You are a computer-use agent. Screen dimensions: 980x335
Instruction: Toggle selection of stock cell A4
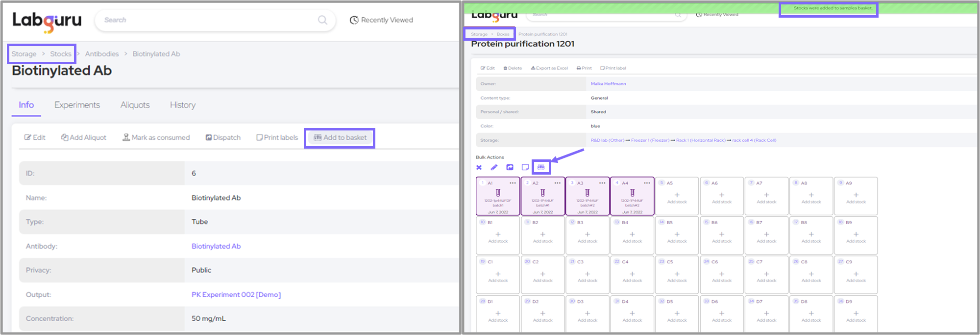[632, 199]
